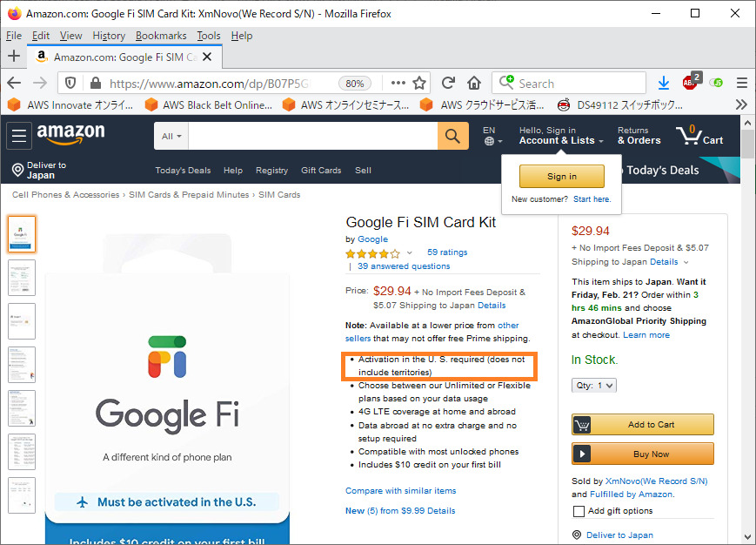The image size is (756, 545).
Task: Reload the current page
Action: tap(448, 83)
